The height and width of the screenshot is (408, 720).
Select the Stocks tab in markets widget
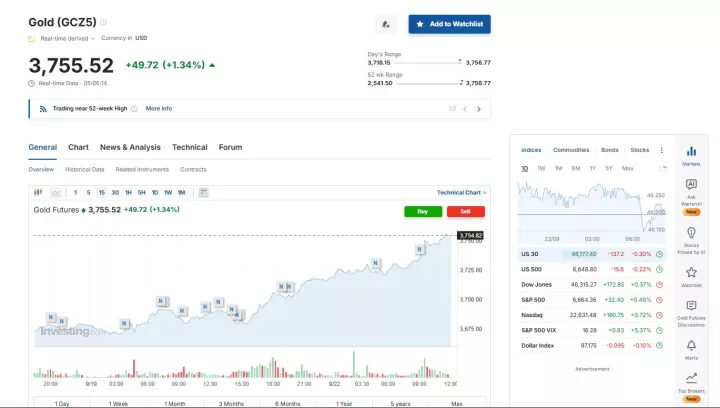click(640, 150)
